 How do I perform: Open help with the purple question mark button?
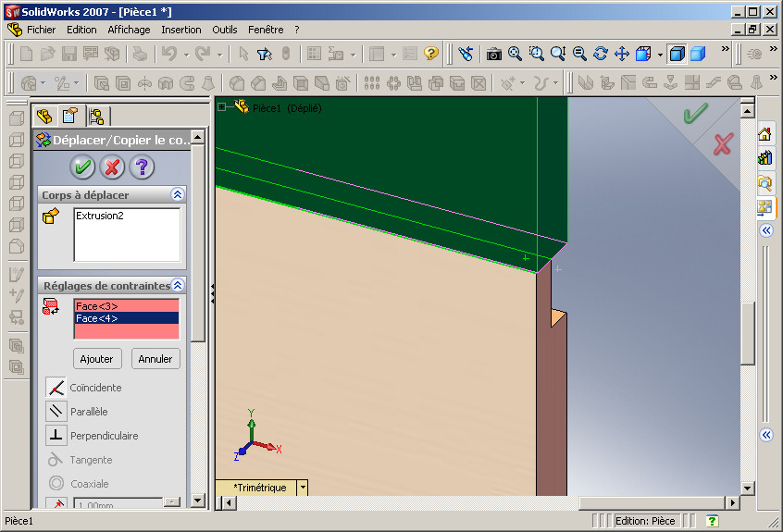(142, 167)
